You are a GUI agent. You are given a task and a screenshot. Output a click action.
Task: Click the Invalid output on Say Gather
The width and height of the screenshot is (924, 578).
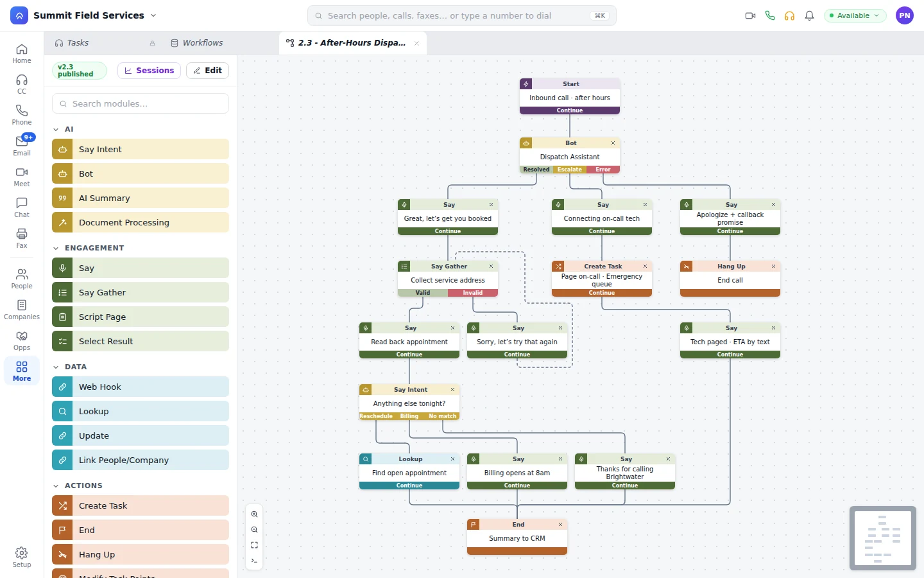tap(473, 293)
